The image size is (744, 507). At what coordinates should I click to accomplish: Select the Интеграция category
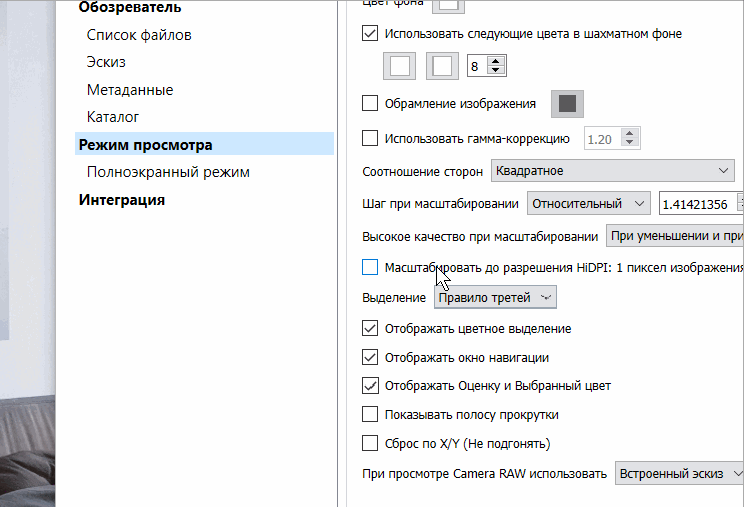122,200
